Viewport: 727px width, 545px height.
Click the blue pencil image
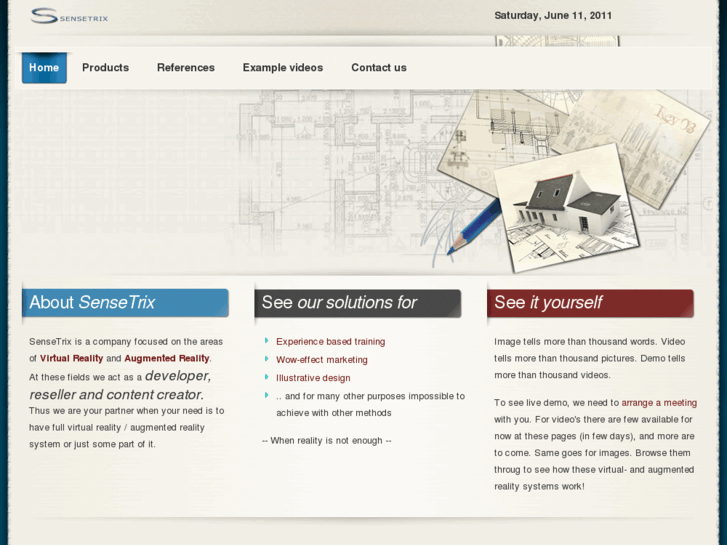point(473,227)
